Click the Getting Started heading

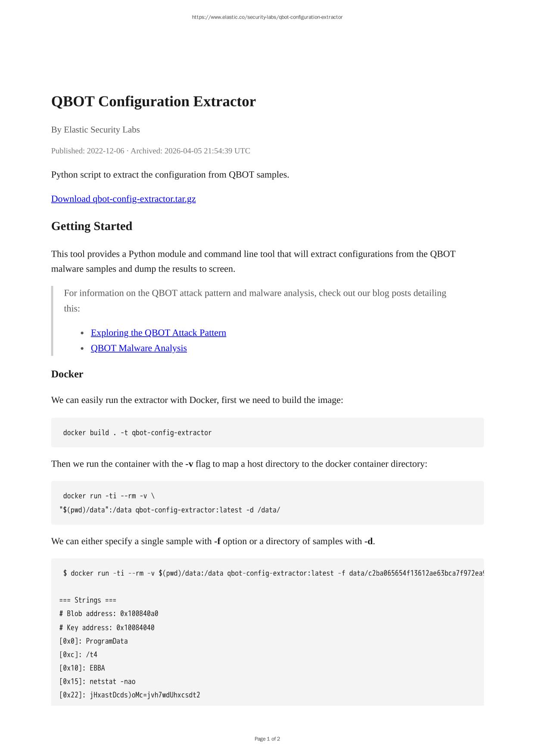[x=91, y=226]
